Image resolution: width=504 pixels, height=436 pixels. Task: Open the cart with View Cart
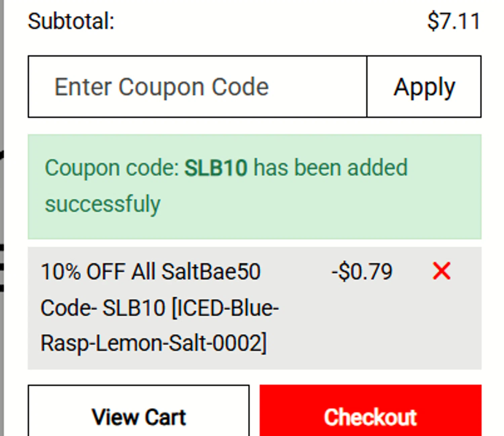138,416
